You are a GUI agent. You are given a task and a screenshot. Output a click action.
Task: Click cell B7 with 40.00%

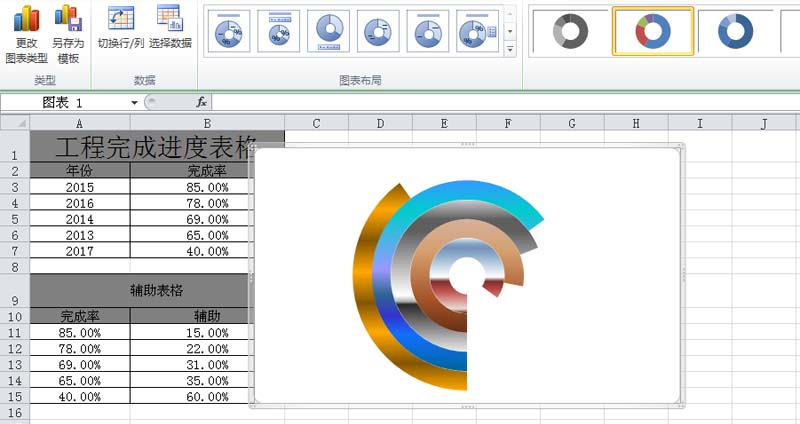click(190, 251)
